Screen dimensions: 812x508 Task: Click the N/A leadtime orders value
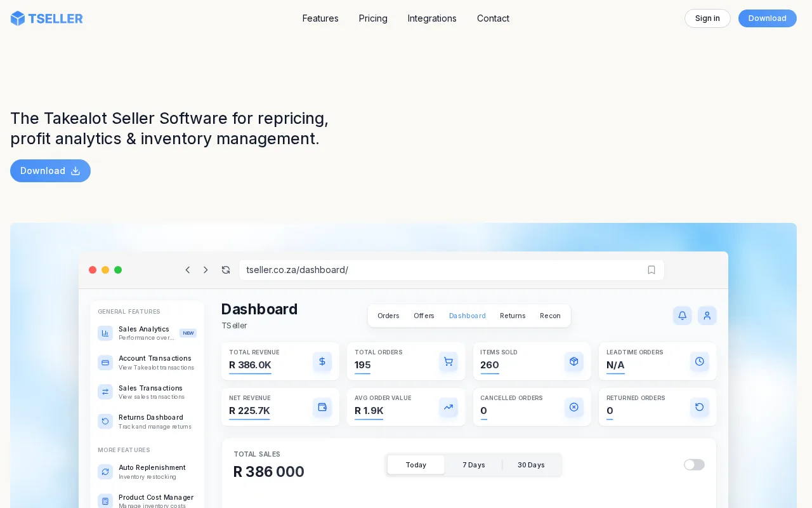pyautogui.click(x=615, y=365)
